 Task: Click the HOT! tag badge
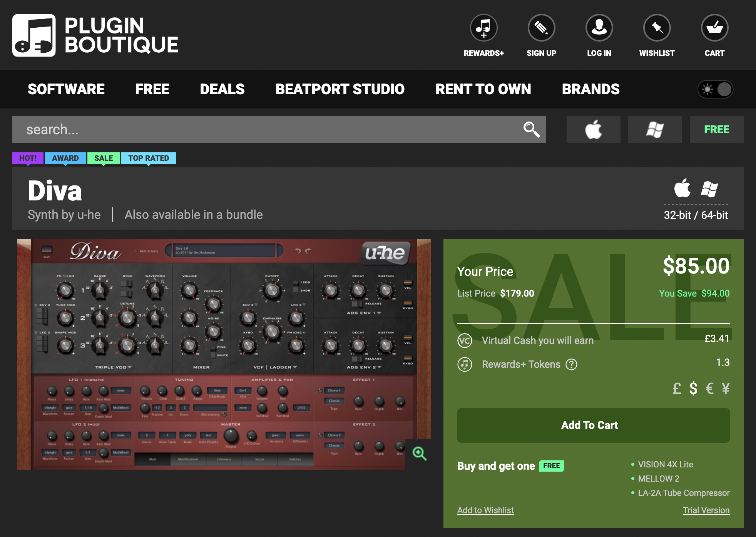28,158
